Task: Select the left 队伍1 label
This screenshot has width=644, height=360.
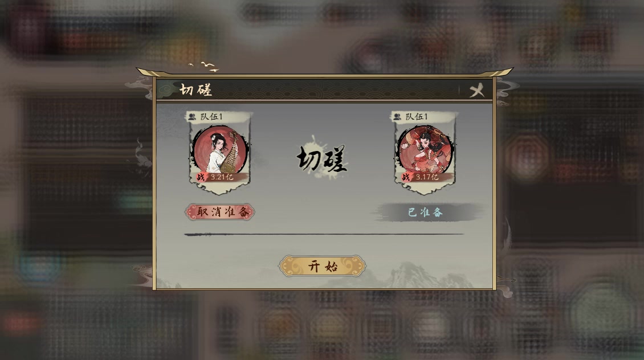Action: [x=211, y=117]
